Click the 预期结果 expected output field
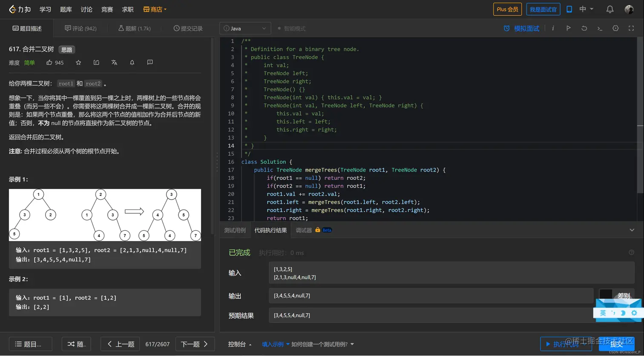 (451, 316)
